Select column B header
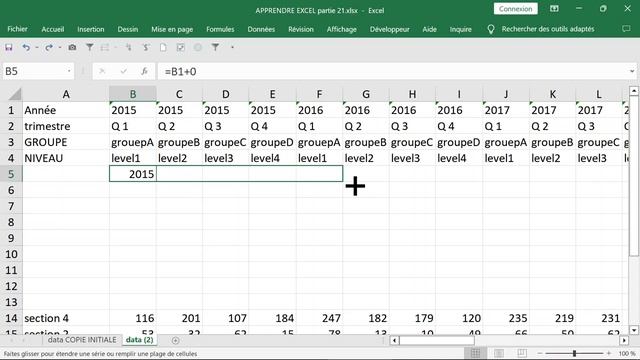Image resolution: width=640 pixels, height=360 pixels. [x=133, y=94]
